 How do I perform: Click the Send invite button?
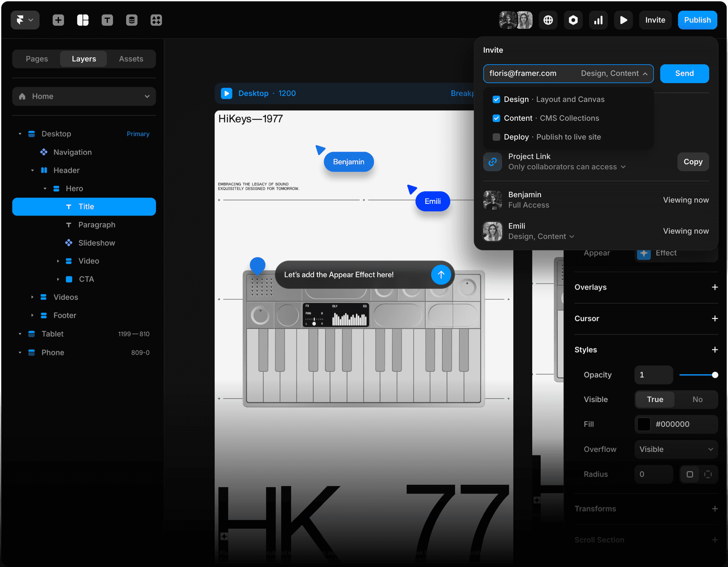[x=684, y=74]
